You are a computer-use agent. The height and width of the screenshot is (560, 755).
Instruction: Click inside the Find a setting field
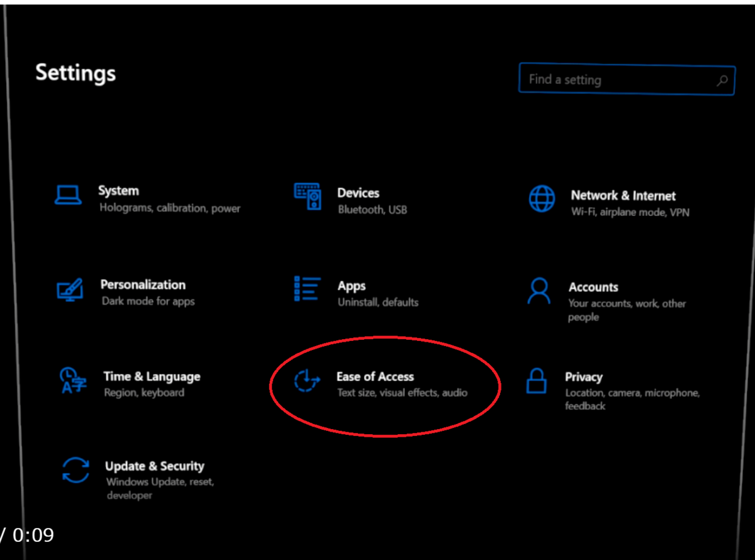[x=627, y=79]
